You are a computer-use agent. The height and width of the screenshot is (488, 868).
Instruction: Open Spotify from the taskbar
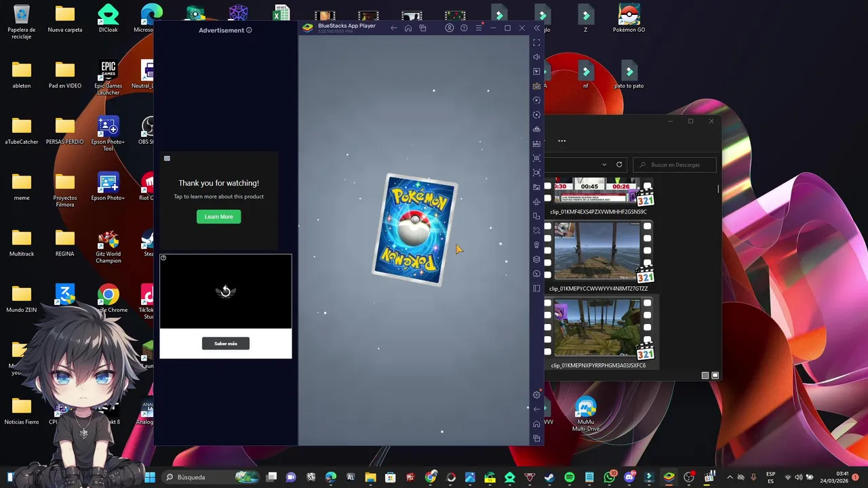(x=570, y=477)
